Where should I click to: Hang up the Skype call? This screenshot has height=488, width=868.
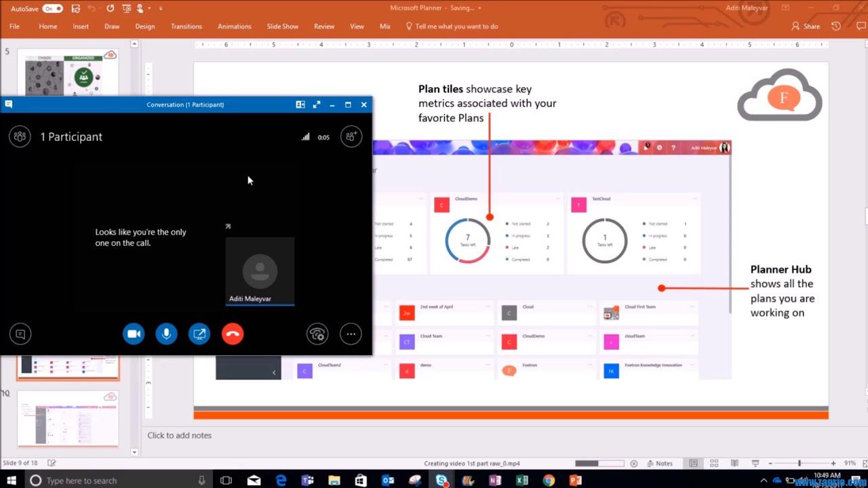(x=233, y=333)
